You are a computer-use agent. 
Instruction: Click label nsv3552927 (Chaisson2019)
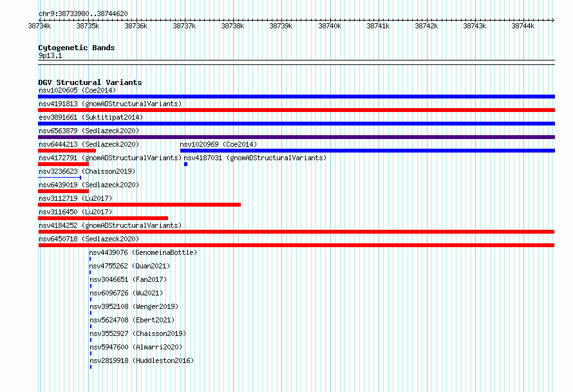tap(138, 333)
